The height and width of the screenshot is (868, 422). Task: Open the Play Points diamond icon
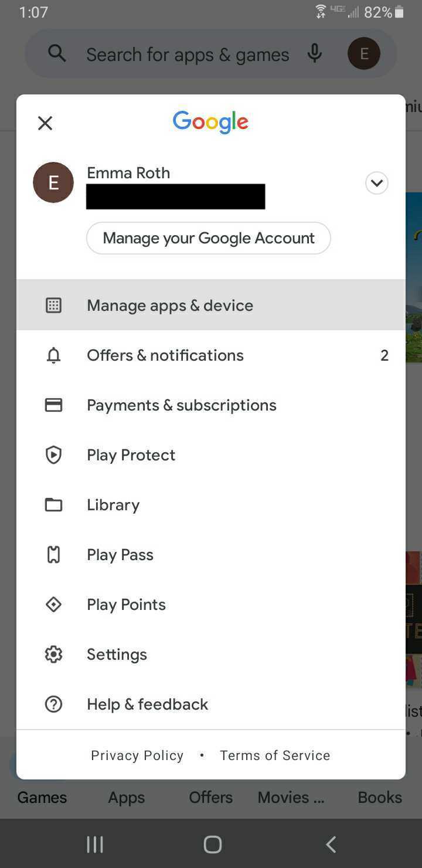53,605
